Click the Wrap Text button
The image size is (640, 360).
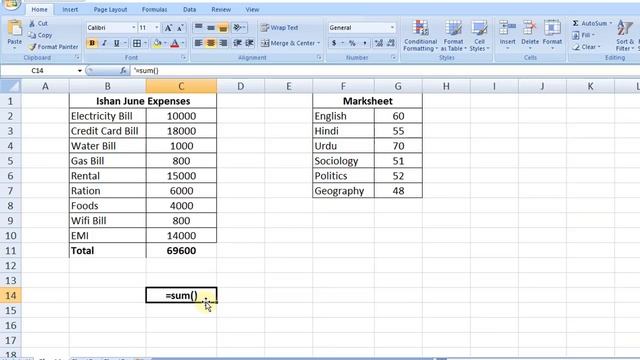tap(280, 28)
